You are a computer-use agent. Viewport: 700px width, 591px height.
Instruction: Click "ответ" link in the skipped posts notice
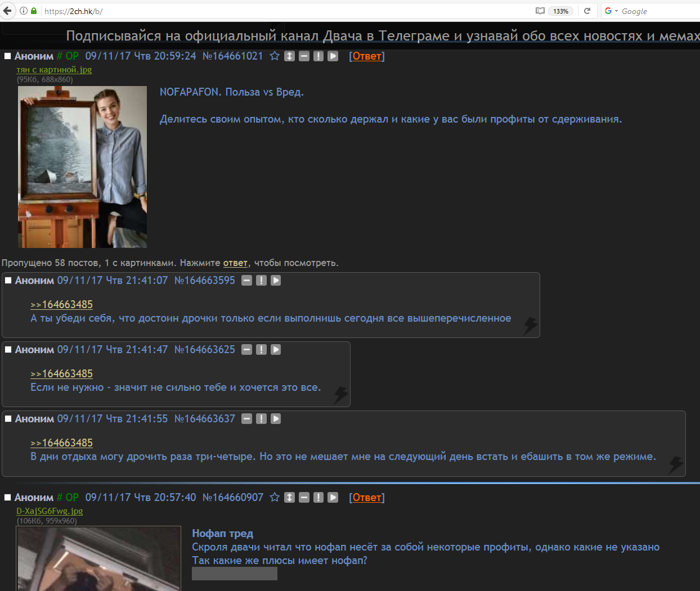pos(235,263)
